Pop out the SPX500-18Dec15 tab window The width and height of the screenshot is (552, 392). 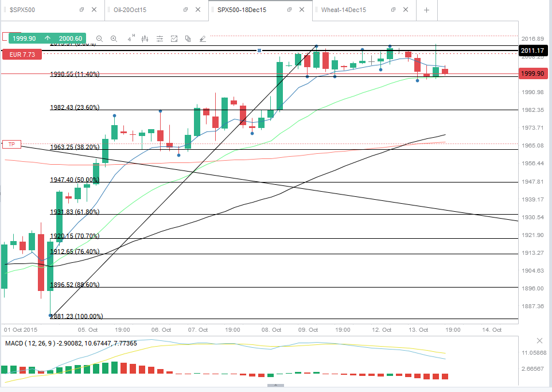tap(289, 10)
